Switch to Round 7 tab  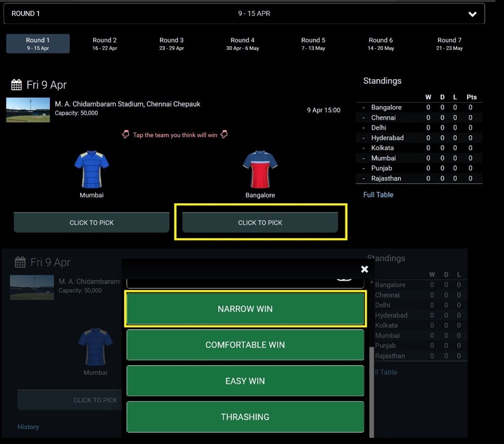[x=449, y=44]
